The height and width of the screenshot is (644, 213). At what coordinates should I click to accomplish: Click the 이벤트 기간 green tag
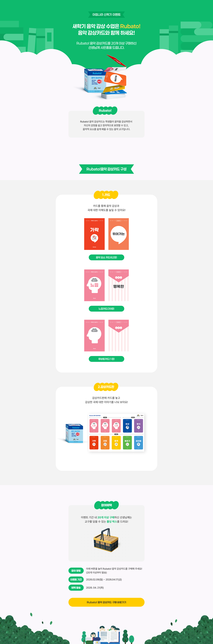coord(76,580)
